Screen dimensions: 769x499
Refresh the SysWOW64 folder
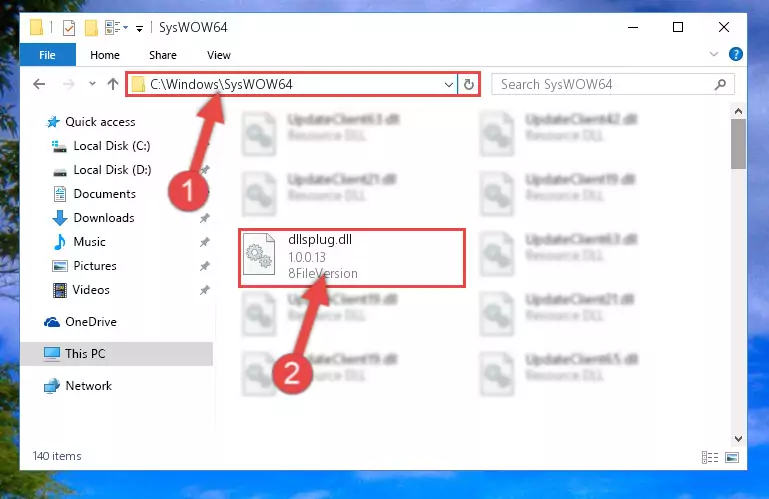pyautogui.click(x=469, y=84)
